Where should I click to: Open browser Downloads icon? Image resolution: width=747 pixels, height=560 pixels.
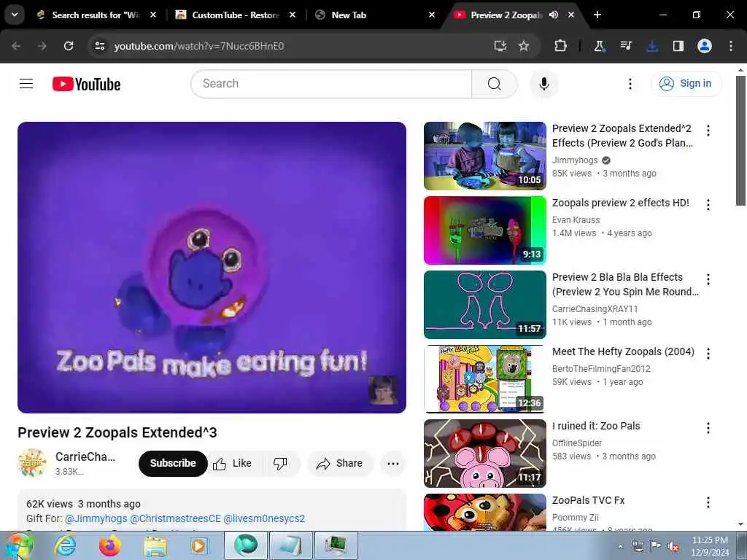click(x=651, y=46)
